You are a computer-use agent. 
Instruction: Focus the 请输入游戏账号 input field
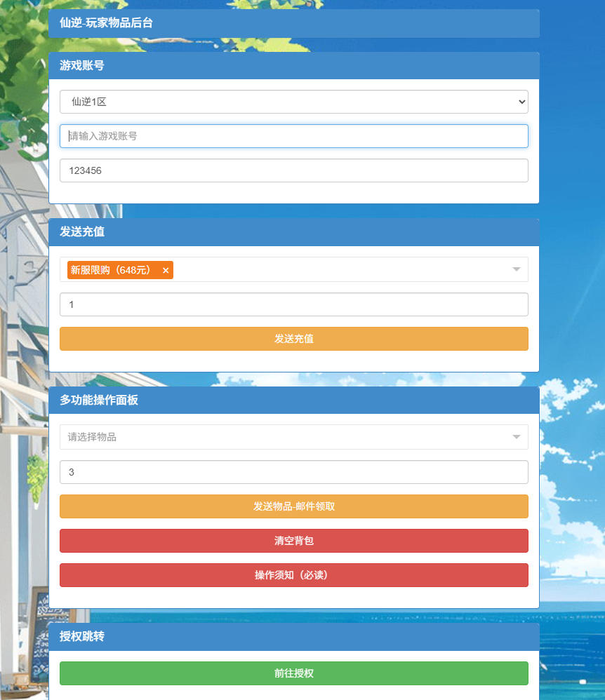pyautogui.click(x=293, y=136)
